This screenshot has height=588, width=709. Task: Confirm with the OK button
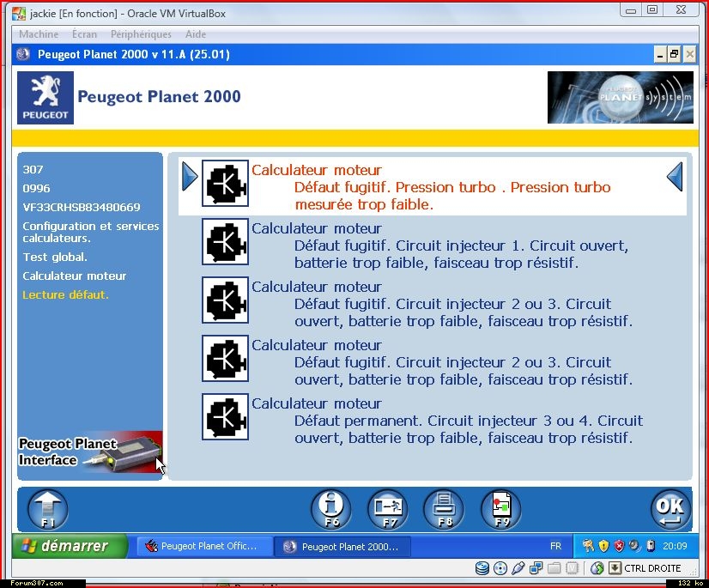[670, 509]
